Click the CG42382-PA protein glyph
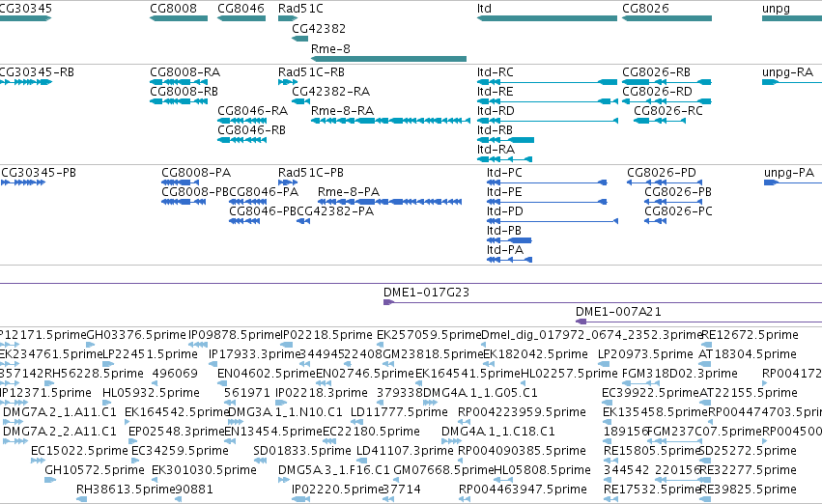This screenshot has height=504, width=822. [x=303, y=222]
